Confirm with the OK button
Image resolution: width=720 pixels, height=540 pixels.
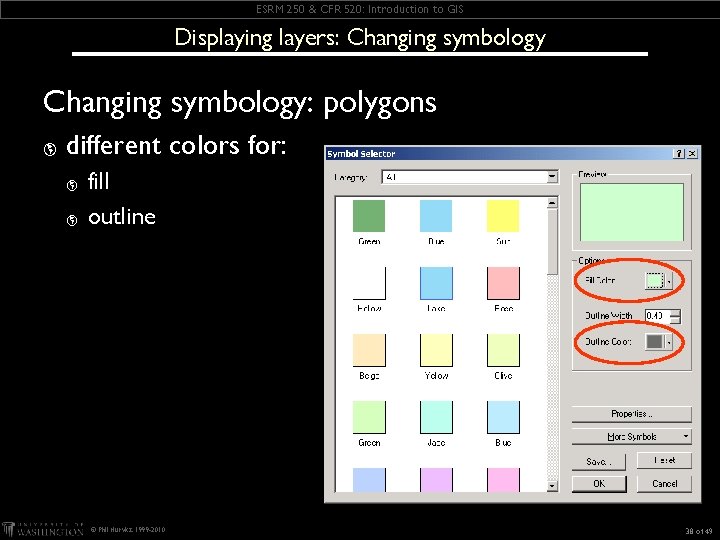click(599, 484)
